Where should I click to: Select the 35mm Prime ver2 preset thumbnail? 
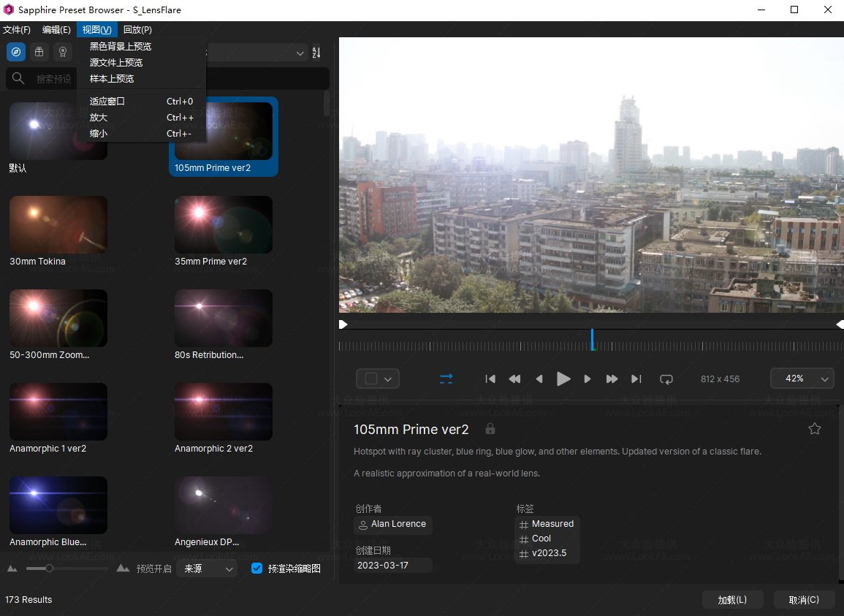[224, 224]
